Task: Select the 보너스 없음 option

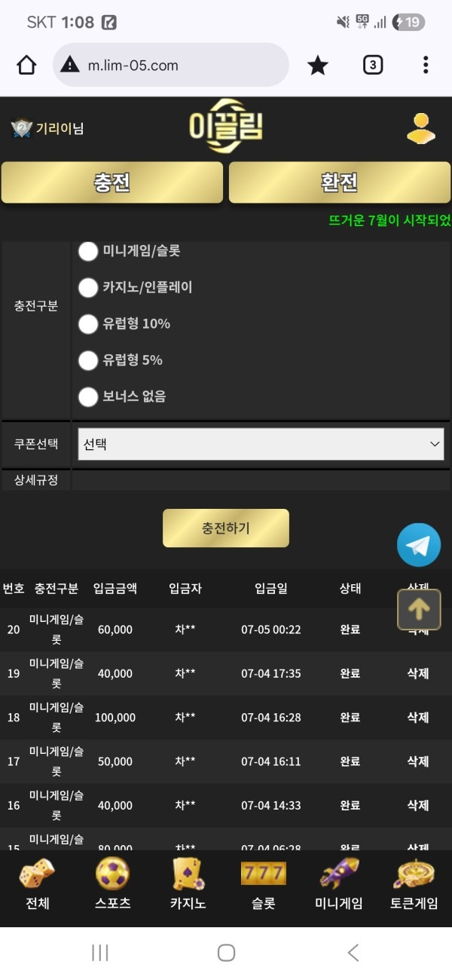Action: pyautogui.click(x=88, y=397)
